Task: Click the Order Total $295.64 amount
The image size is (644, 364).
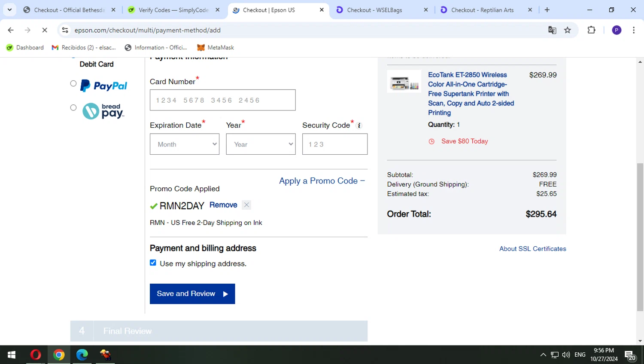Action: pyautogui.click(x=541, y=214)
